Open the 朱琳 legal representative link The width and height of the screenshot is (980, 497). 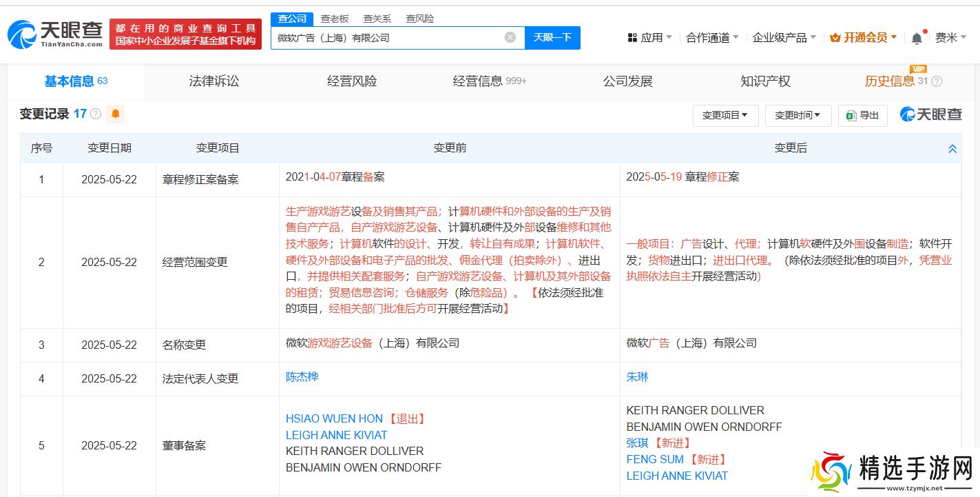pos(637,377)
